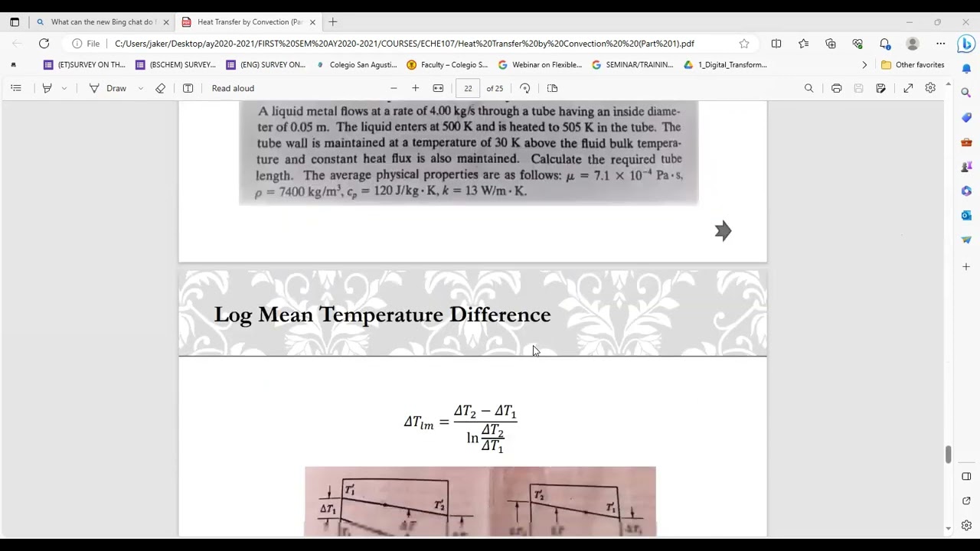Click the next slide arrow on PDF page
The height and width of the screenshot is (551, 980).
(x=723, y=230)
